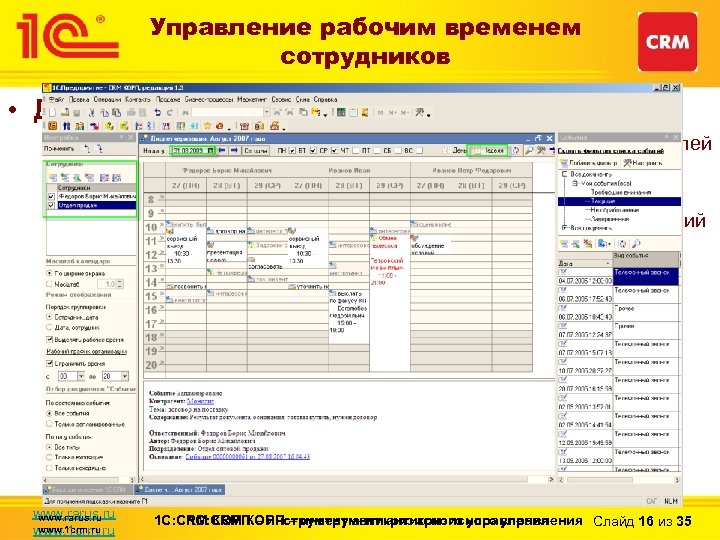Switch to the Август 2007 года window tab

[180, 490]
